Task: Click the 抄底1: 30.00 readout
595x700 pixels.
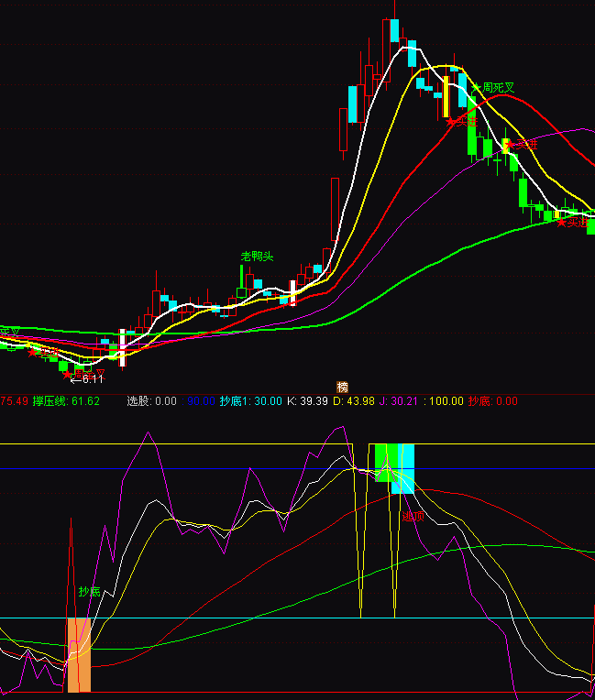Action: [250, 401]
